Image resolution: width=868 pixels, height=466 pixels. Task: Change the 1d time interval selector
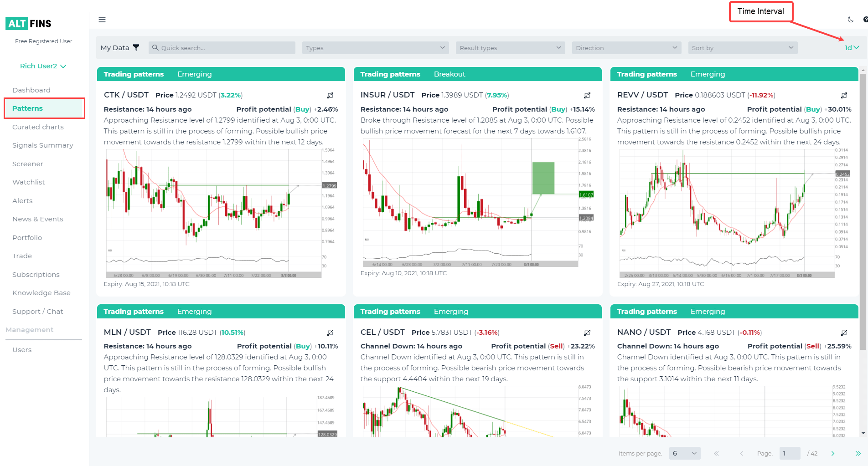click(852, 48)
